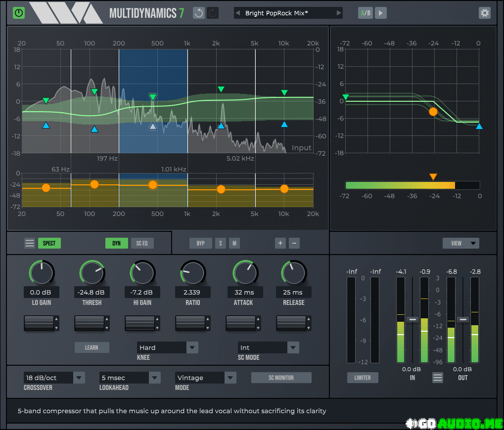Open the LOOKAHEAD dropdown showing 5 msec
504x430 pixels.
click(x=130, y=378)
